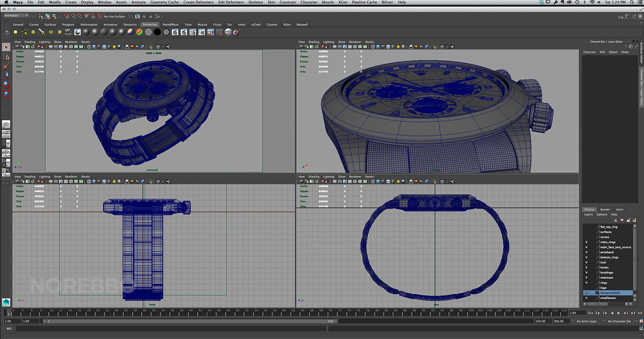Click the black material sphere on the Rendering shelf
644x339 pixels.
tap(157, 32)
